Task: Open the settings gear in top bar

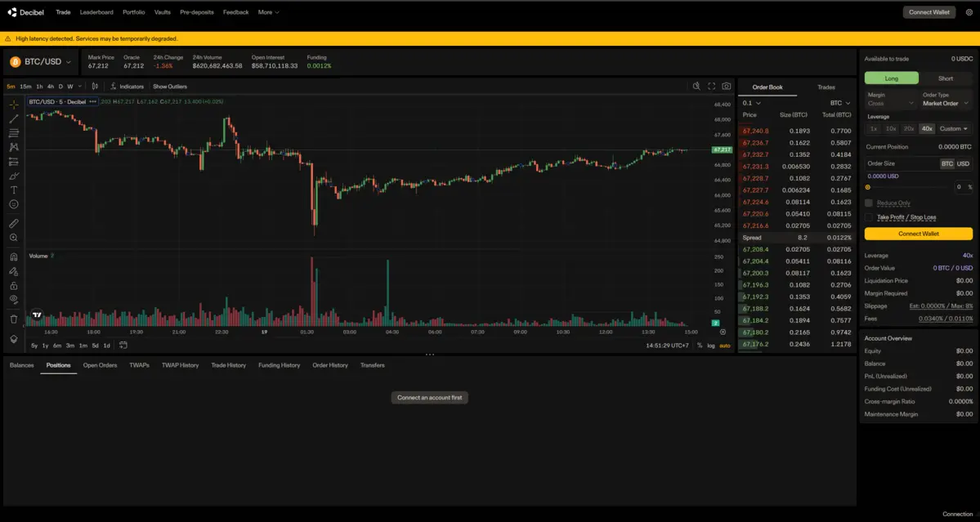Action: click(969, 12)
